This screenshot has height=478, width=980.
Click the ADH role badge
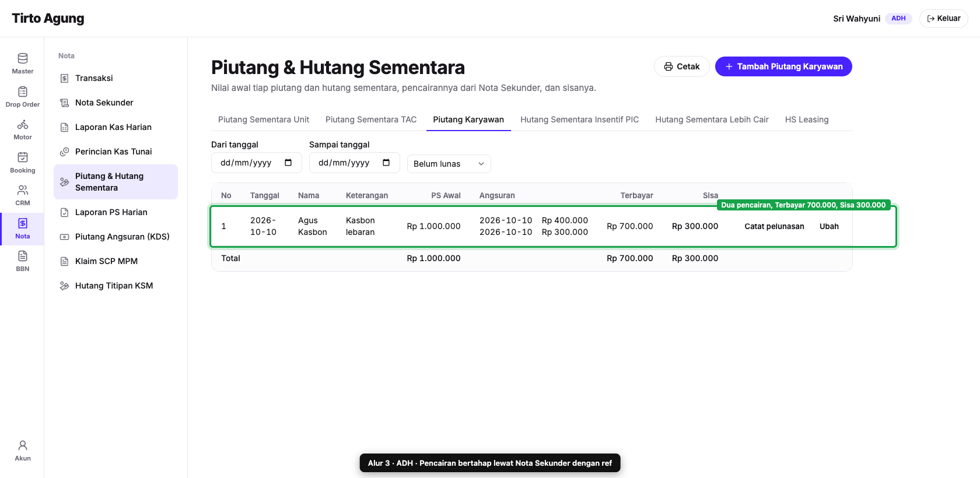pos(898,19)
